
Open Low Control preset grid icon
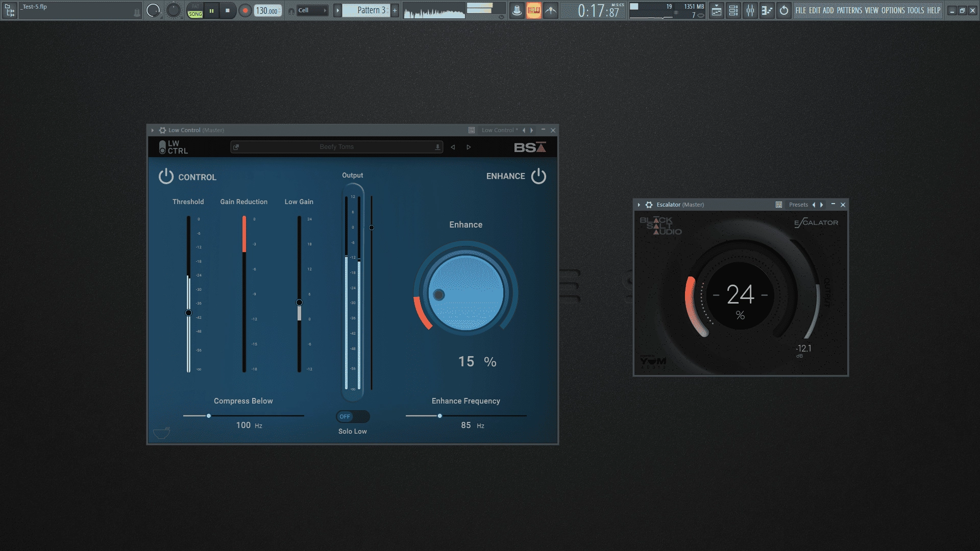472,131
